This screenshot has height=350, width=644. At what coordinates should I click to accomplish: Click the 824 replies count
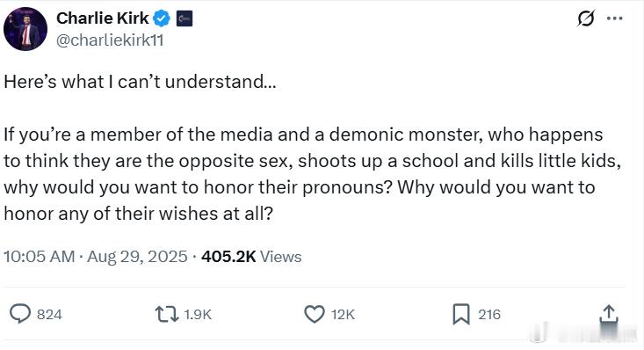(x=49, y=315)
